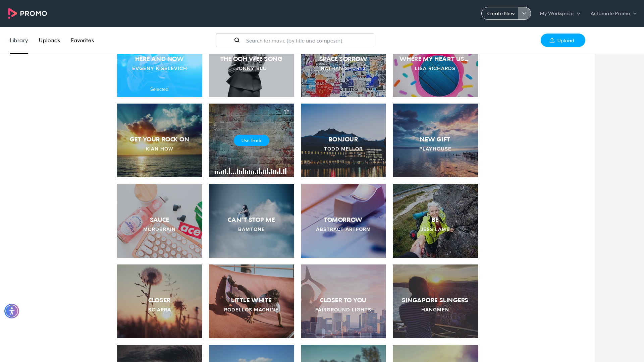The width and height of the screenshot is (644, 362).
Task: Click the music search field
Action: point(295,40)
